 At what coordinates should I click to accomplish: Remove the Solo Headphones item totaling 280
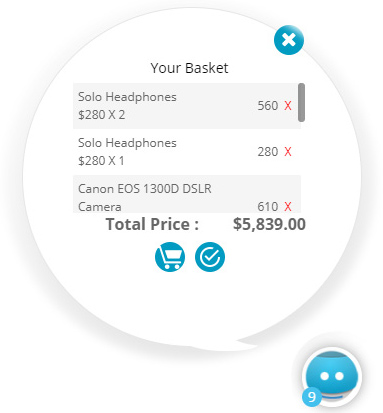[x=288, y=152]
